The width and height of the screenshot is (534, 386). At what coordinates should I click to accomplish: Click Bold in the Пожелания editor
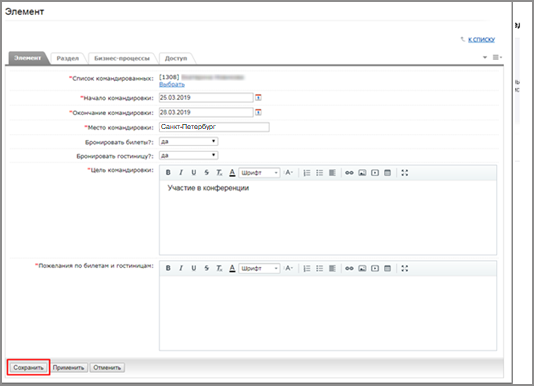click(x=168, y=268)
